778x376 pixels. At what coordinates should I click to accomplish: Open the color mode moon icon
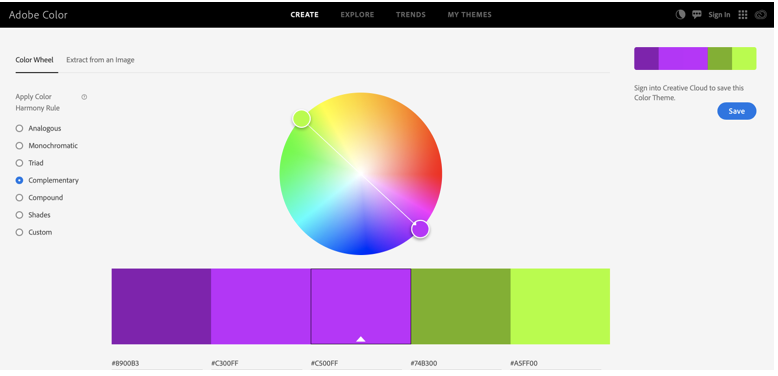pyautogui.click(x=680, y=14)
